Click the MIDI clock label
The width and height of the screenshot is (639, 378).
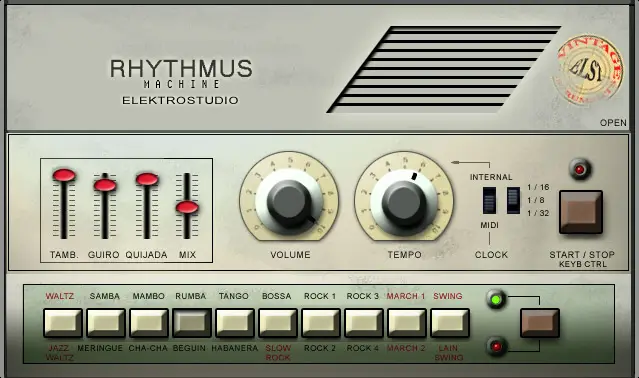tap(489, 225)
